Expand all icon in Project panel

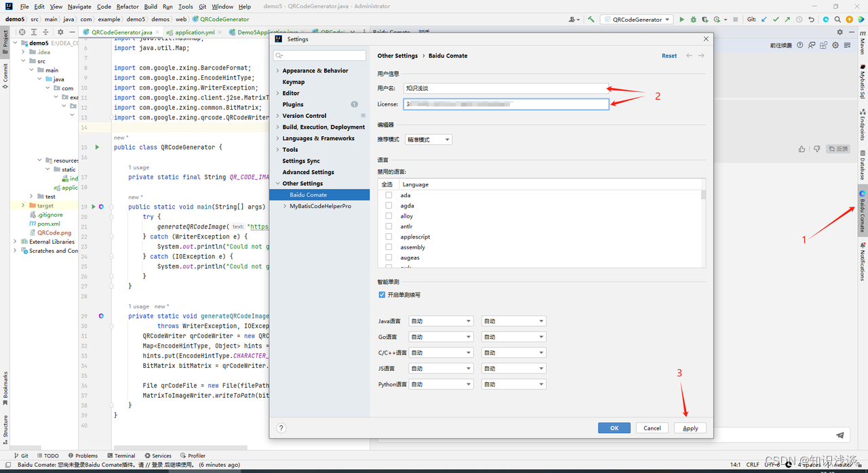click(34, 32)
